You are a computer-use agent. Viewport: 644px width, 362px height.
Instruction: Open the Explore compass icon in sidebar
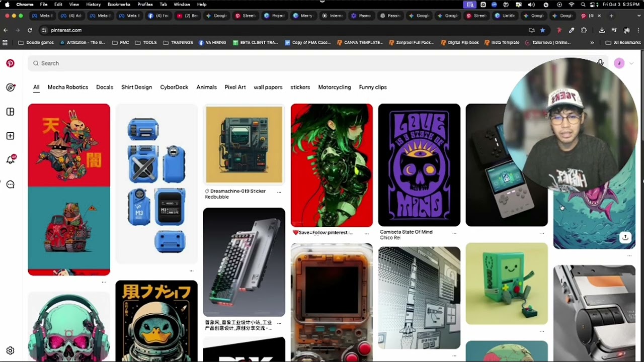[x=10, y=87]
